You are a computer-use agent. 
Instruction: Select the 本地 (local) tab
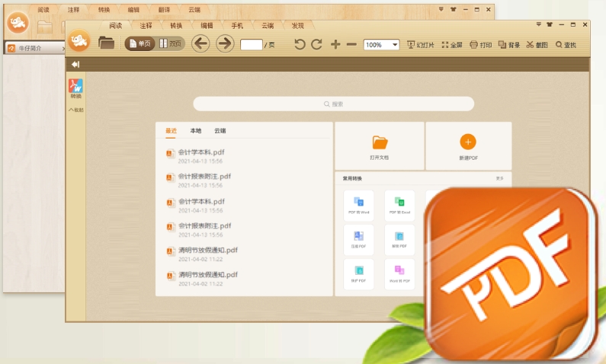pos(196,131)
